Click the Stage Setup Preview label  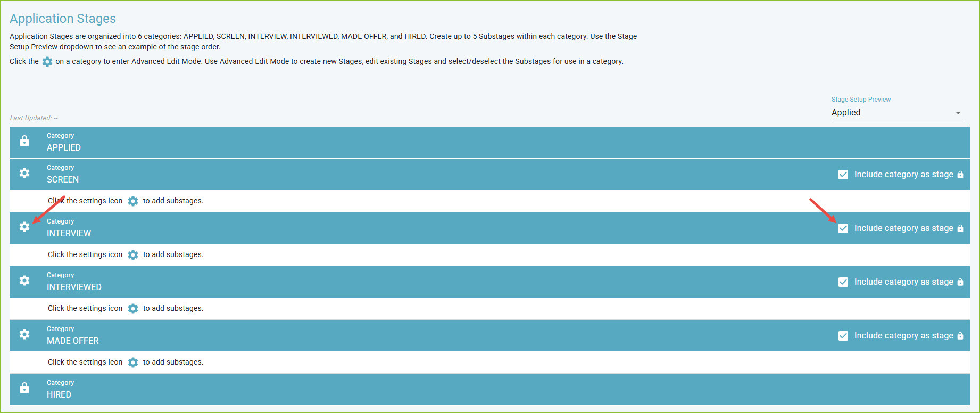[861, 100]
